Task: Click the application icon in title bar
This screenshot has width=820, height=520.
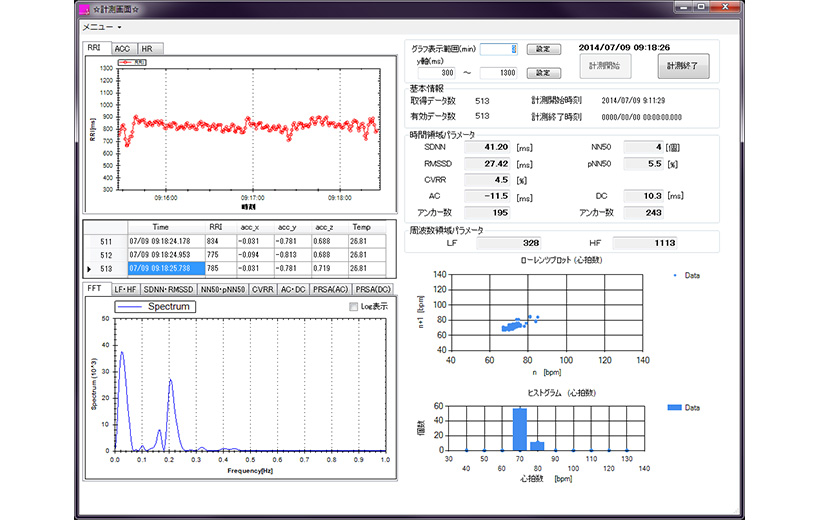Action: pyautogui.click(x=84, y=9)
